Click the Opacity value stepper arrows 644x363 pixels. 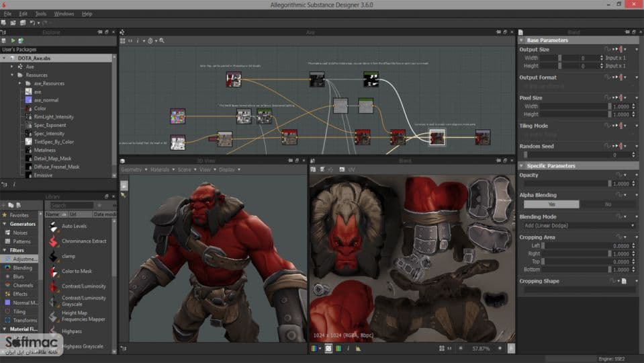click(633, 184)
